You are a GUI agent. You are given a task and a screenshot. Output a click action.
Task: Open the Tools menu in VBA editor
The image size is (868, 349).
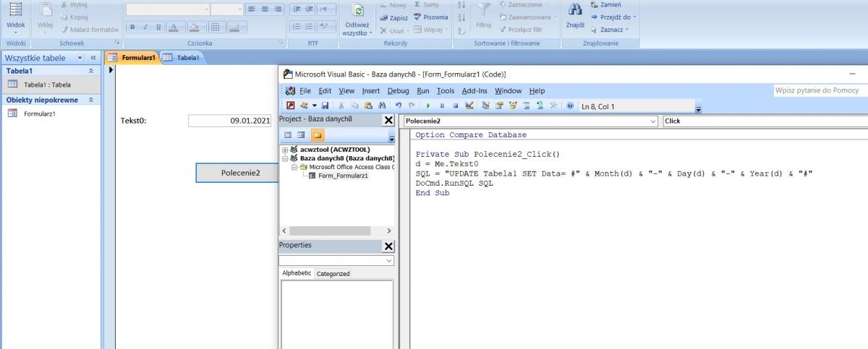(x=446, y=91)
